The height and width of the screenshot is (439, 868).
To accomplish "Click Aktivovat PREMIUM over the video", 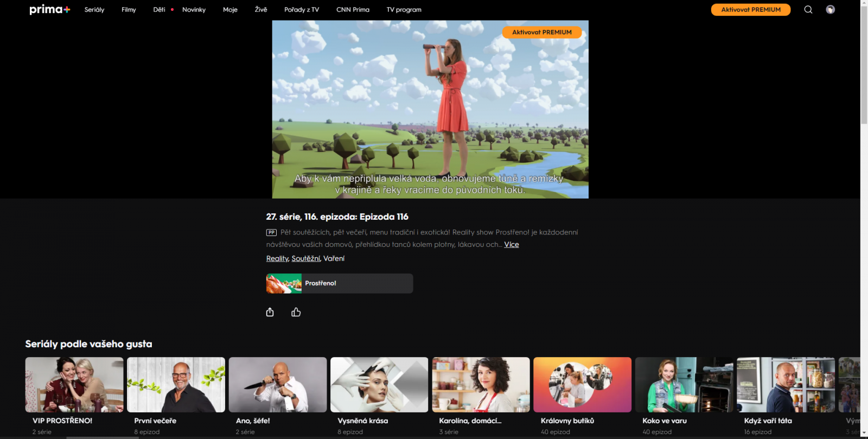I will [x=542, y=32].
